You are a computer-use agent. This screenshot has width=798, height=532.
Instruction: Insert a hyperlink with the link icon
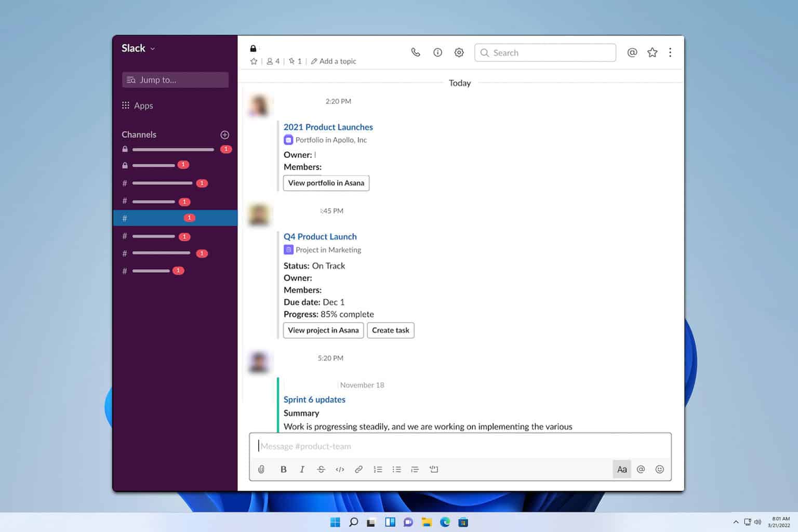point(358,469)
